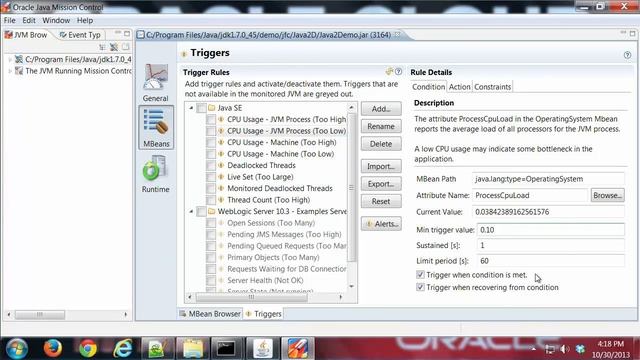Open Firefox from the taskbar

(x=53, y=349)
